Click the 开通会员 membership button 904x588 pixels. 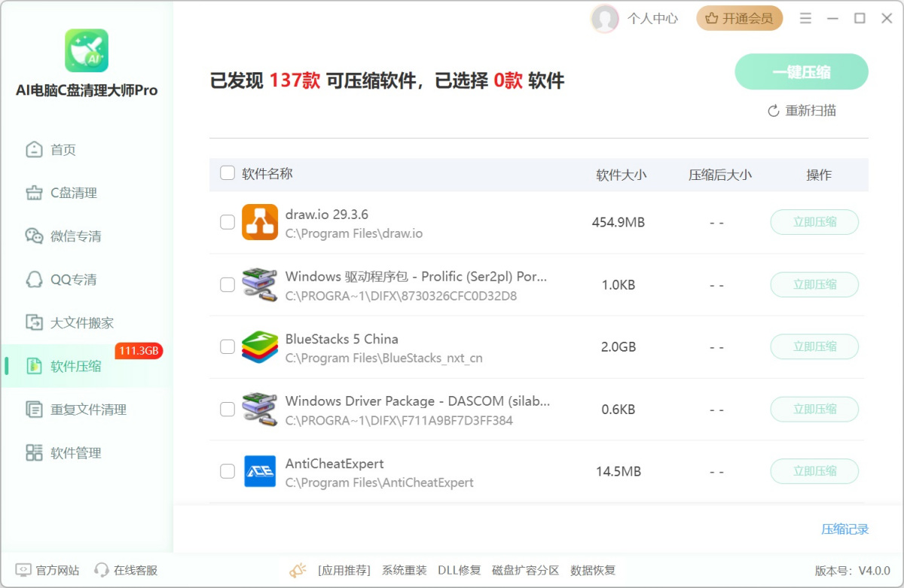(x=739, y=19)
